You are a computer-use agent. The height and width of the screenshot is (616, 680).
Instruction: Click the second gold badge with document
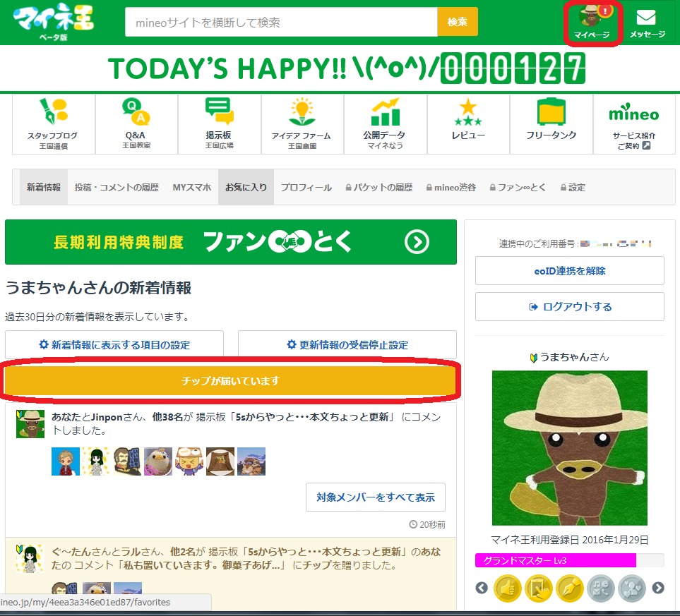click(538, 588)
